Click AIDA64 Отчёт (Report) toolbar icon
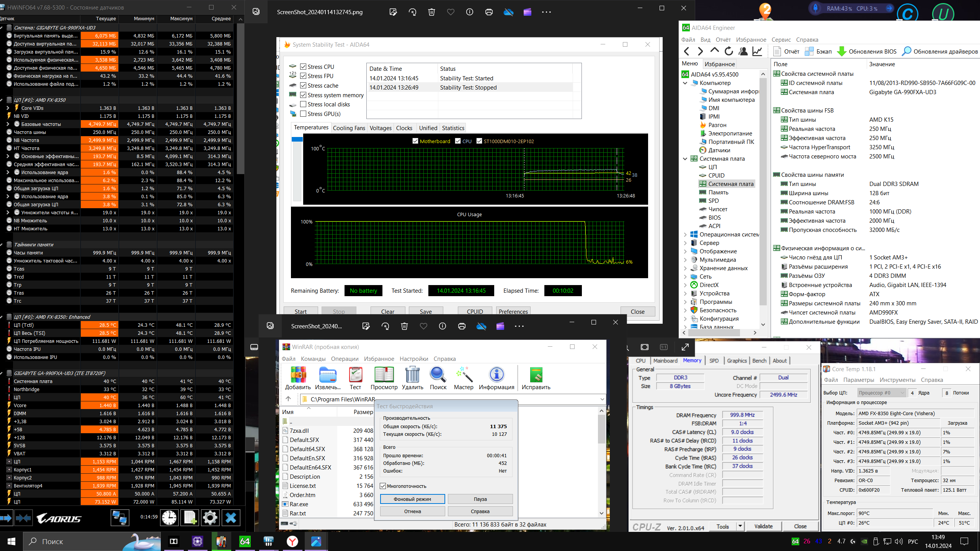Image resolution: width=980 pixels, height=551 pixels. tap(786, 51)
